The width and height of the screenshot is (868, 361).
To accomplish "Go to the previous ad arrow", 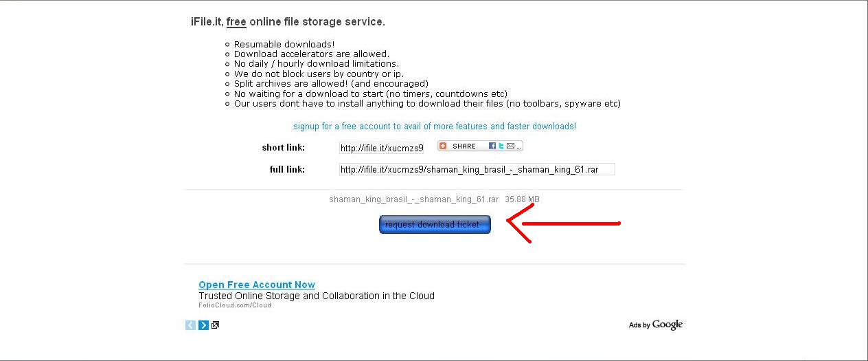I will (191, 325).
